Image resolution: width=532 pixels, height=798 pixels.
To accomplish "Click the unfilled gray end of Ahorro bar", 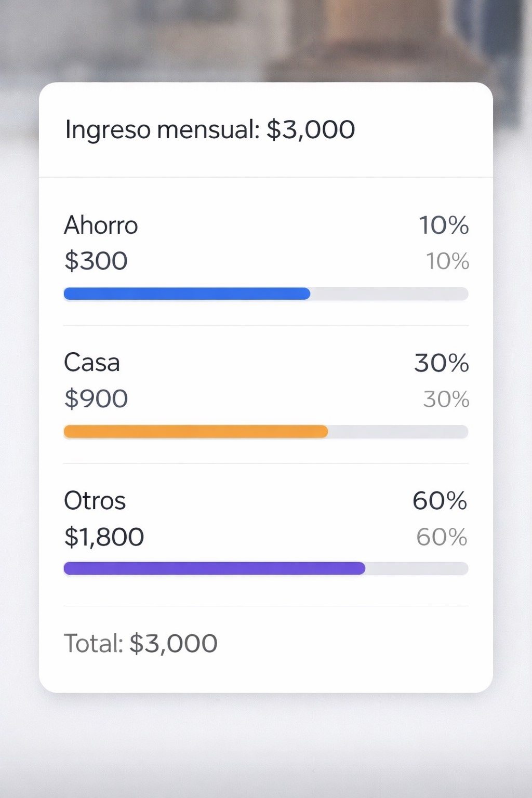I will [390, 294].
